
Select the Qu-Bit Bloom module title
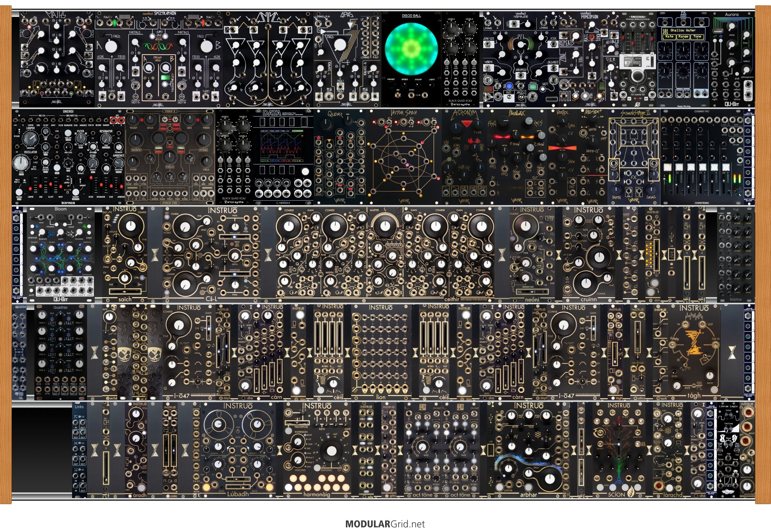[60, 209]
